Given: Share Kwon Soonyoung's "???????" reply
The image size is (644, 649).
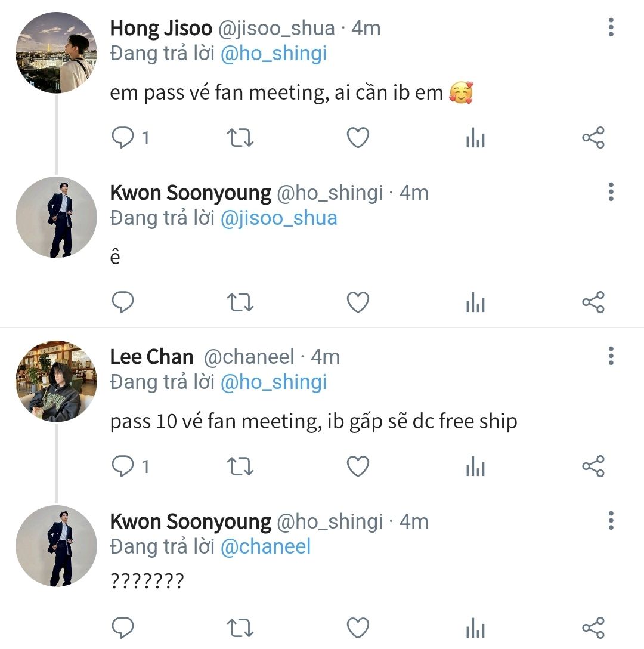Looking at the screenshot, I should point(593,628).
